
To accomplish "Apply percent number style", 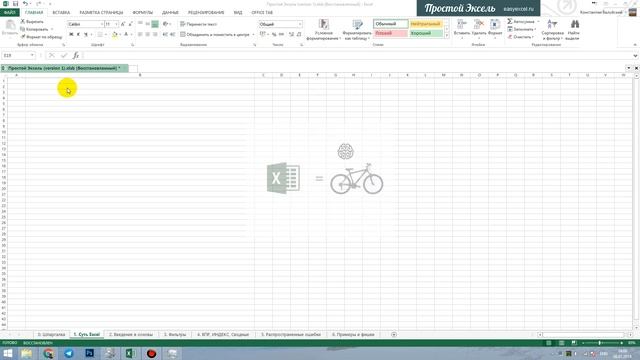I will point(274,35).
